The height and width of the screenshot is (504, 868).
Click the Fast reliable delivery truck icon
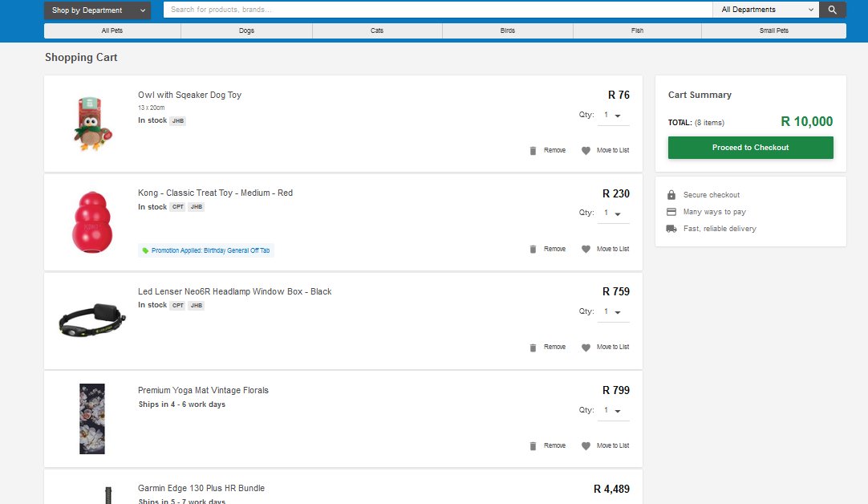(671, 229)
